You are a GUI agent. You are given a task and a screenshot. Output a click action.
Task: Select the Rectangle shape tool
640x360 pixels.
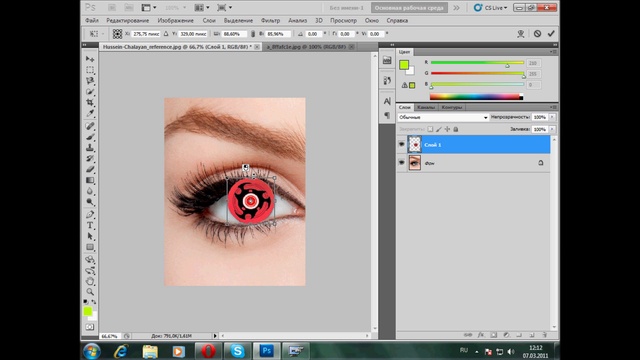pos(90,247)
